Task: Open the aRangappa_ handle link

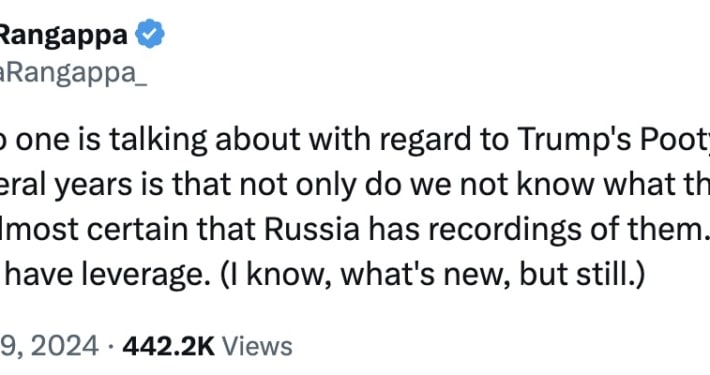Action: [x=73, y=72]
